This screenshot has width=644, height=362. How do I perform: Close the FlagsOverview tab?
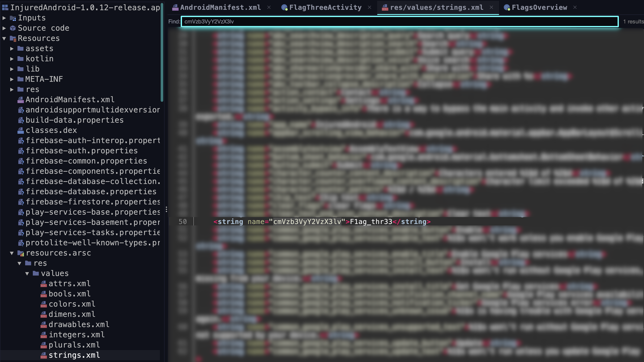click(x=575, y=7)
